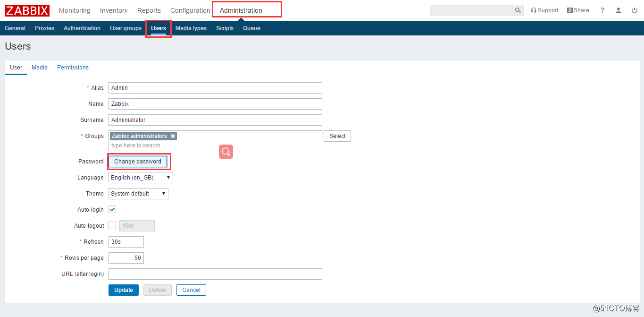The height and width of the screenshot is (317, 644).
Task: Click the red magnifier overlay icon
Action: [226, 152]
